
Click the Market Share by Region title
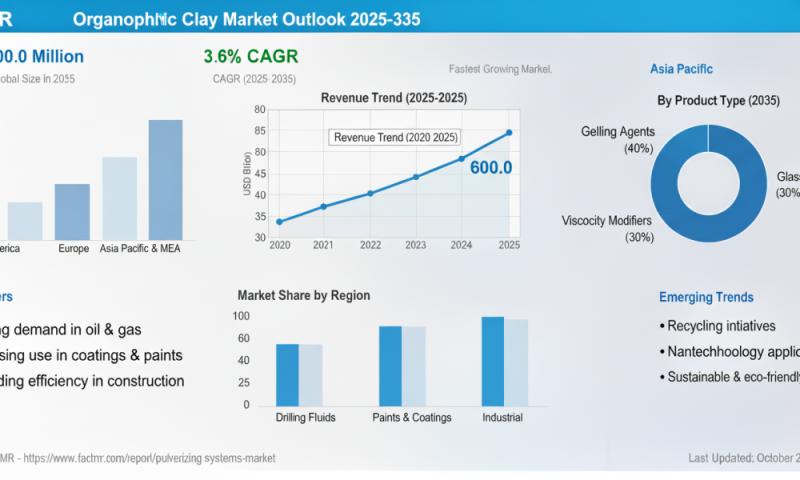click(303, 295)
